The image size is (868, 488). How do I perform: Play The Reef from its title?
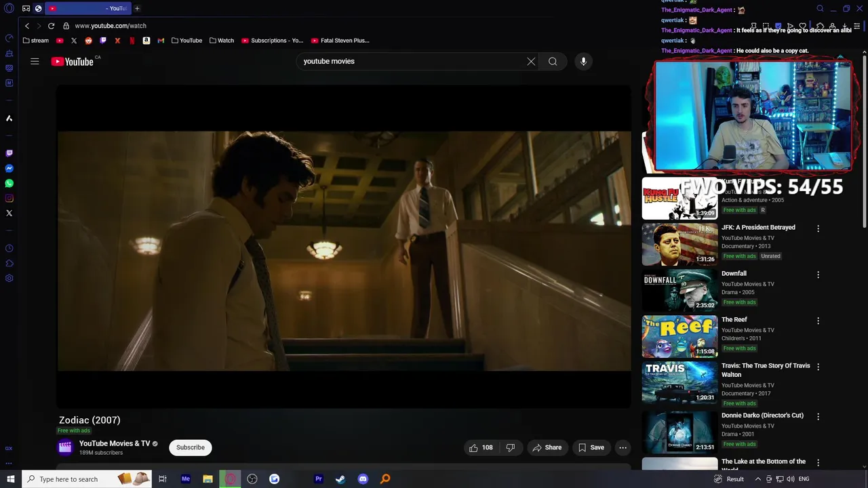click(x=734, y=319)
